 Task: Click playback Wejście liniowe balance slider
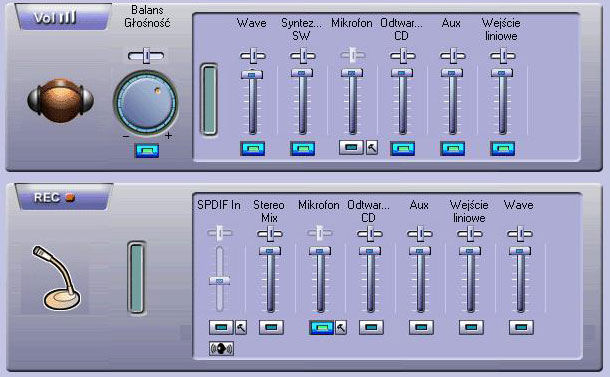(x=503, y=56)
